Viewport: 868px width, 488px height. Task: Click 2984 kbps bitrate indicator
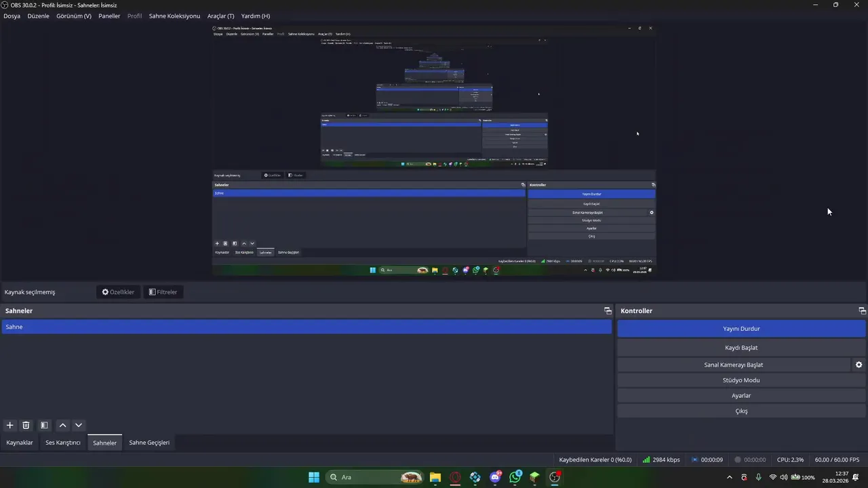661,460
